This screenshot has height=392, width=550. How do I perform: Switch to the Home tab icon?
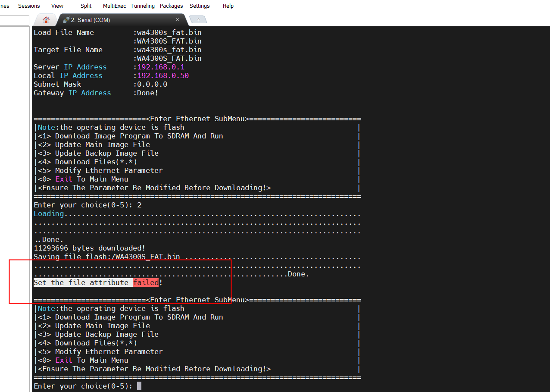coord(46,19)
